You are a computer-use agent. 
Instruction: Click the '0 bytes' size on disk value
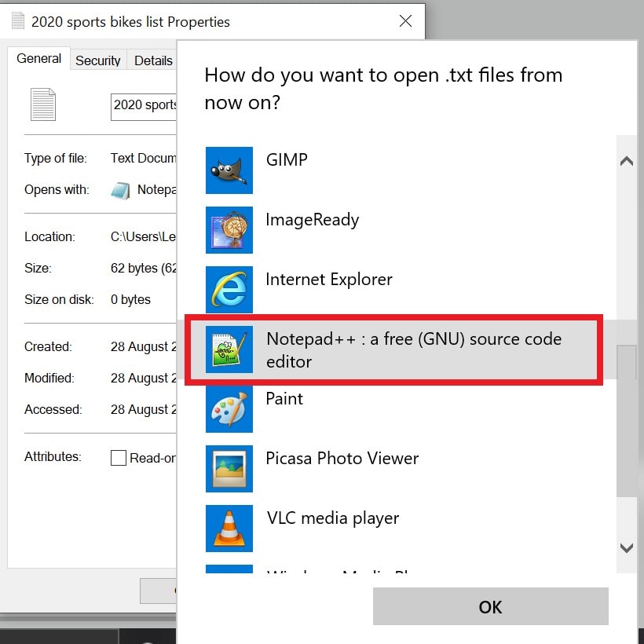pyautogui.click(x=130, y=299)
